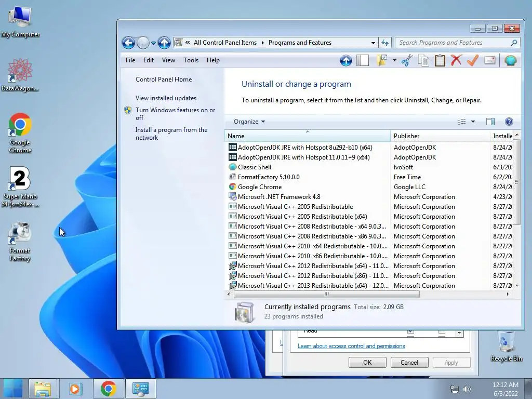Click the Paste clipboard toolbar icon
The width and height of the screenshot is (532, 399).
coord(440,60)
